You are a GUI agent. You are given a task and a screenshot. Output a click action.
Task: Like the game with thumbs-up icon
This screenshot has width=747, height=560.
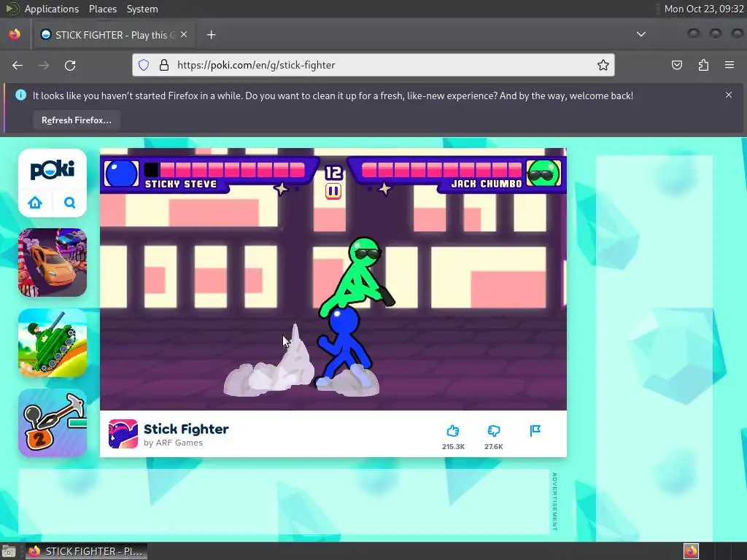click(452, 431)
